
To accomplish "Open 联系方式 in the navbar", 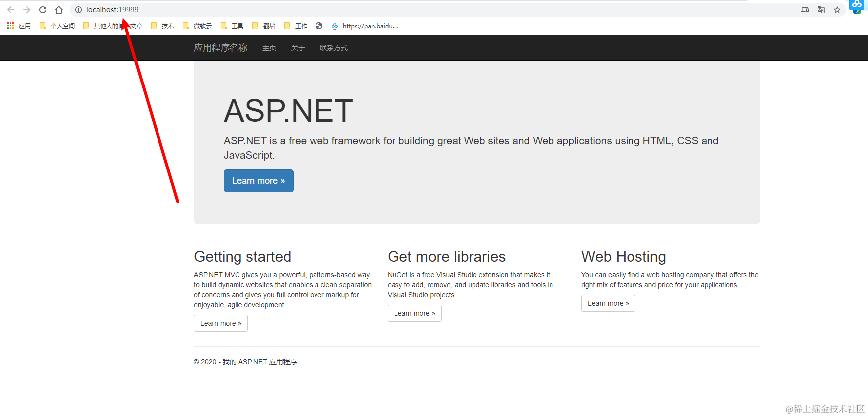I will pos(334,48).
